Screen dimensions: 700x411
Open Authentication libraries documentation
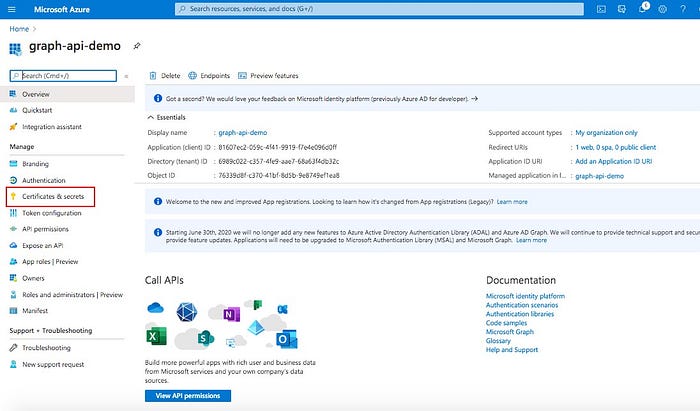[520, 314]
